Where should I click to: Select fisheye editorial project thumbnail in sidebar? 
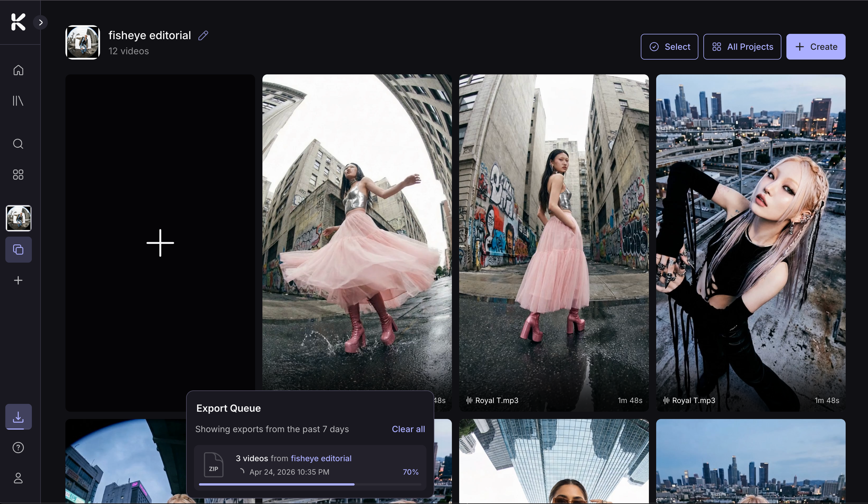click(19, 218)
